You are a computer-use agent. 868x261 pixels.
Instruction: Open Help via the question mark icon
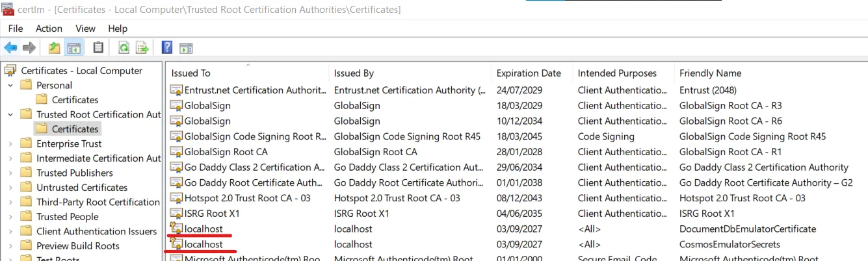167,47
